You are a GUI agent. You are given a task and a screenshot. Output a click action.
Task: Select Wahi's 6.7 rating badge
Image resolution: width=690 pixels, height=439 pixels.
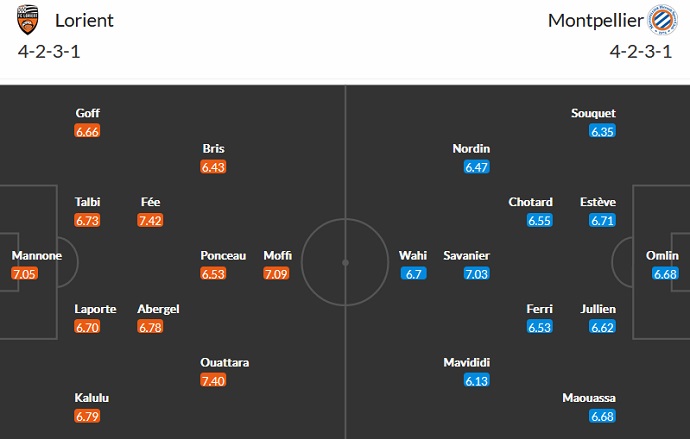click(413, 273)
